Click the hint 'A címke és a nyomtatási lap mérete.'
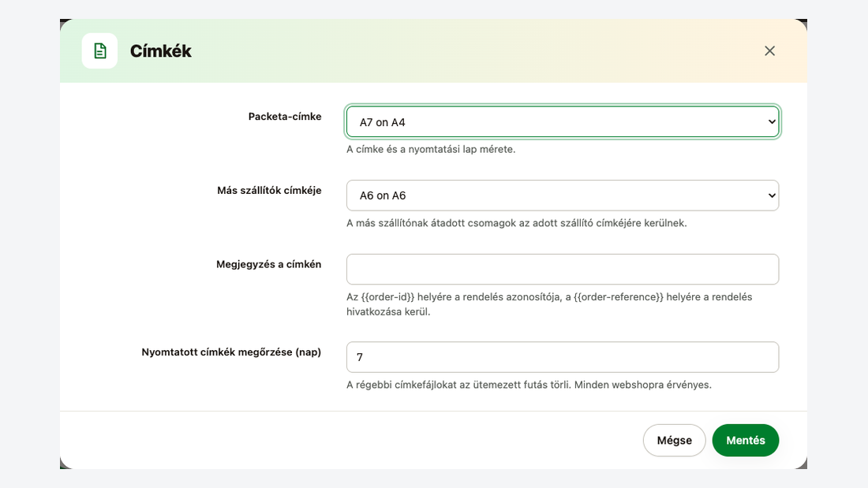The image size is (868, 488). [431, 149]
